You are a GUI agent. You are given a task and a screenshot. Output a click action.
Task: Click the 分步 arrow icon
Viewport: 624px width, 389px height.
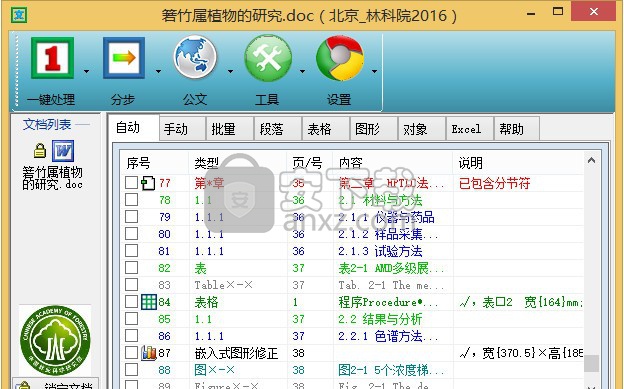coord(124,58)
